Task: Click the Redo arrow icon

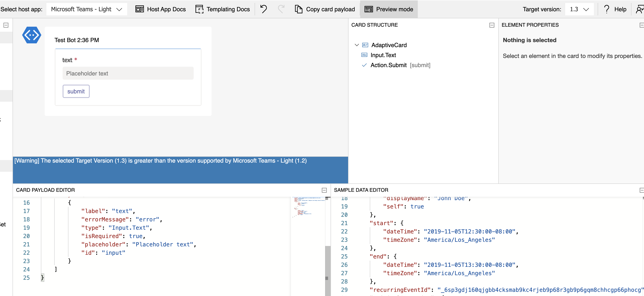Action: (281, 9)
